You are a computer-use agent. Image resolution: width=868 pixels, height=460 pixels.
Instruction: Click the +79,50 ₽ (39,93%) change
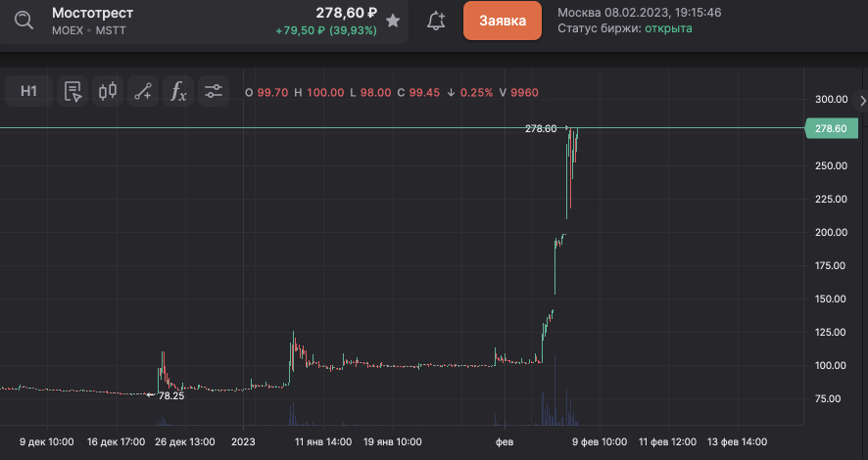tap(326, 31)
